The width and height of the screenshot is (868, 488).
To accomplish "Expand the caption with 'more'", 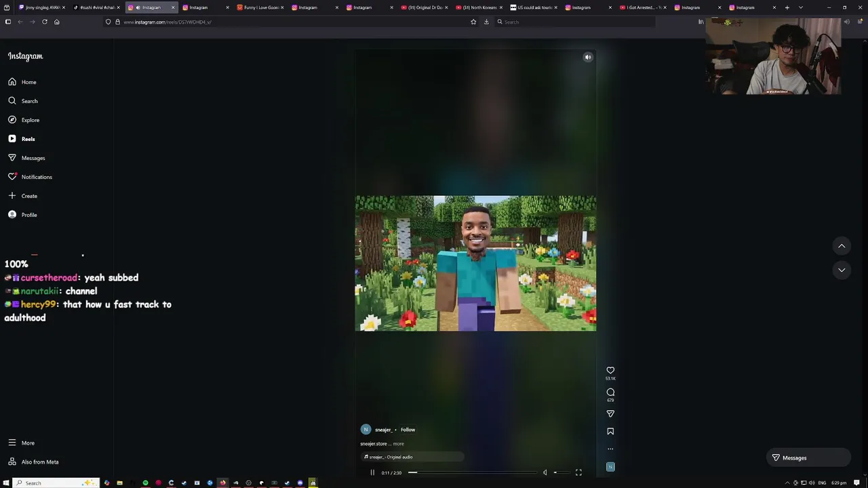I will coord(399,444).
